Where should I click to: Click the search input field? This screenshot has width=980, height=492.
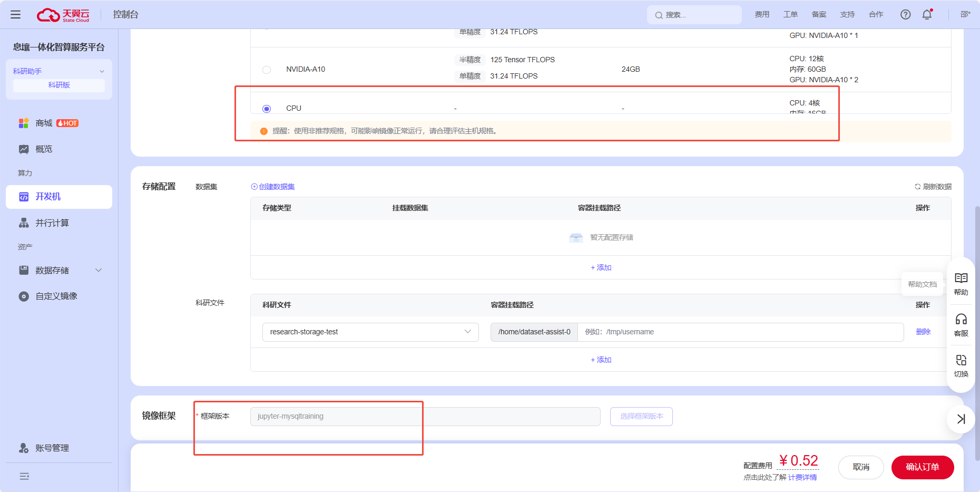coord(694,15)
